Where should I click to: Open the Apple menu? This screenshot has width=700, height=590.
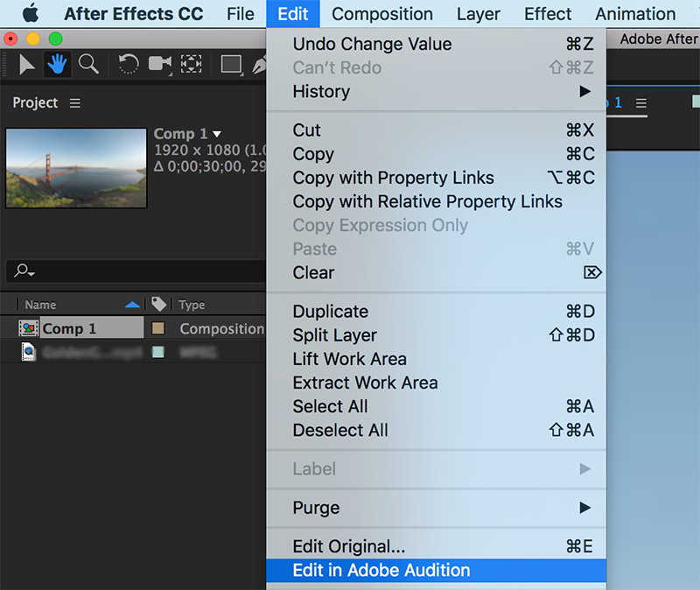[31, 13]
